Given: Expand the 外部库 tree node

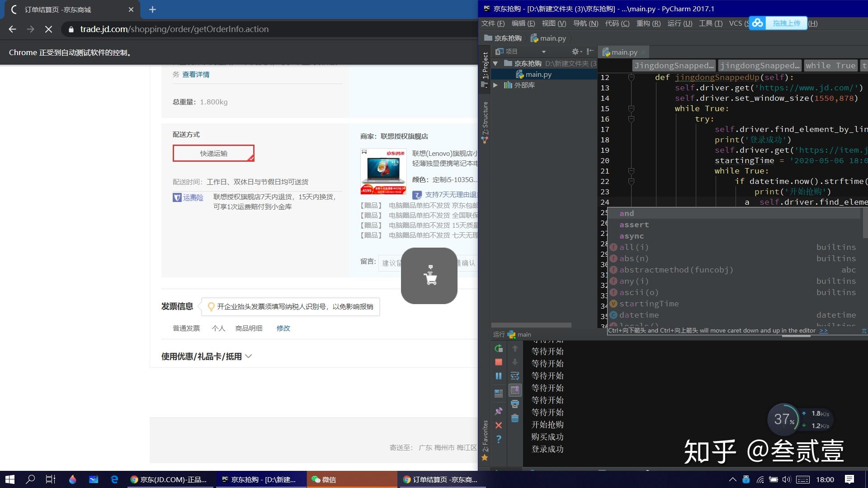Looking at the screenshot, I should tap(495, 85).
